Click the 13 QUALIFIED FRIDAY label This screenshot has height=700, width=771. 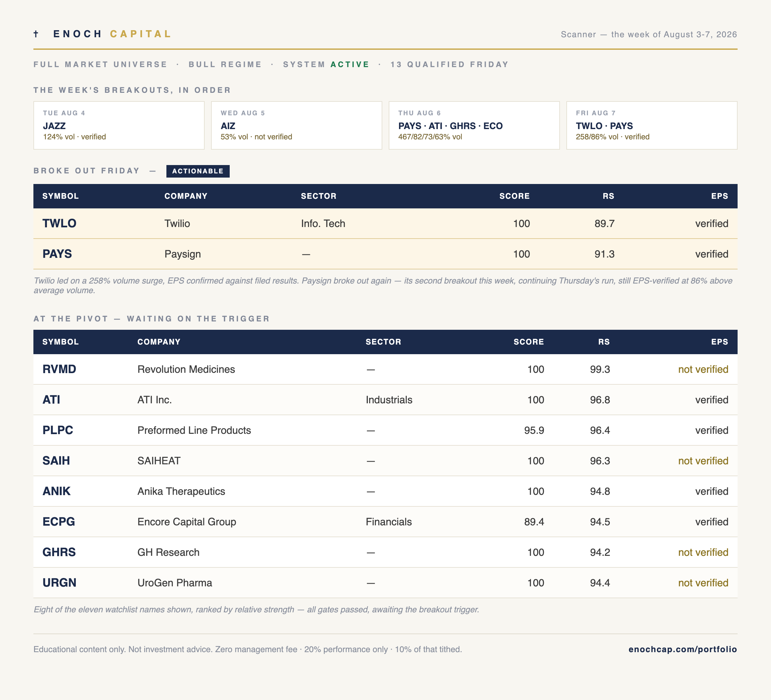pos(449,65)
